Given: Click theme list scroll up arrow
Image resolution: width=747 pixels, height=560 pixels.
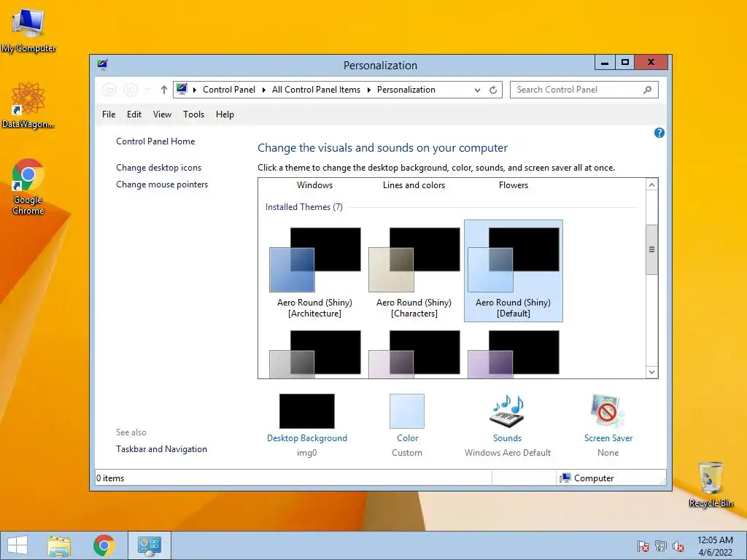Looking at the screenshot, I should pyautogui.click(x=651, y=184).
